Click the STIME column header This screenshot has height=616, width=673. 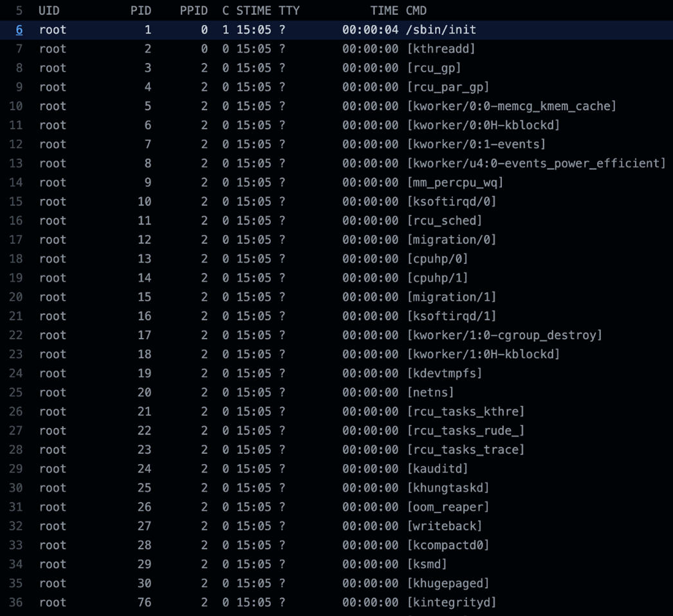click(254, 11)
